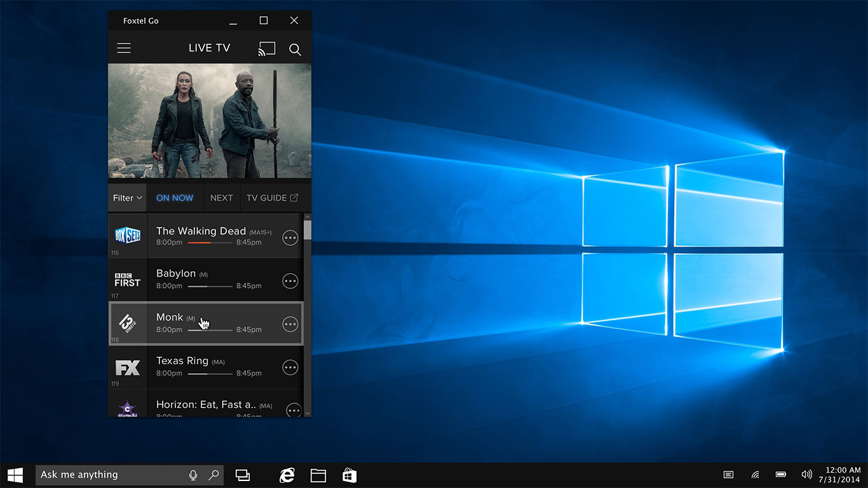Open search in Foxtel Go
This screenshot has width=868, height=488.
point(295,49)
